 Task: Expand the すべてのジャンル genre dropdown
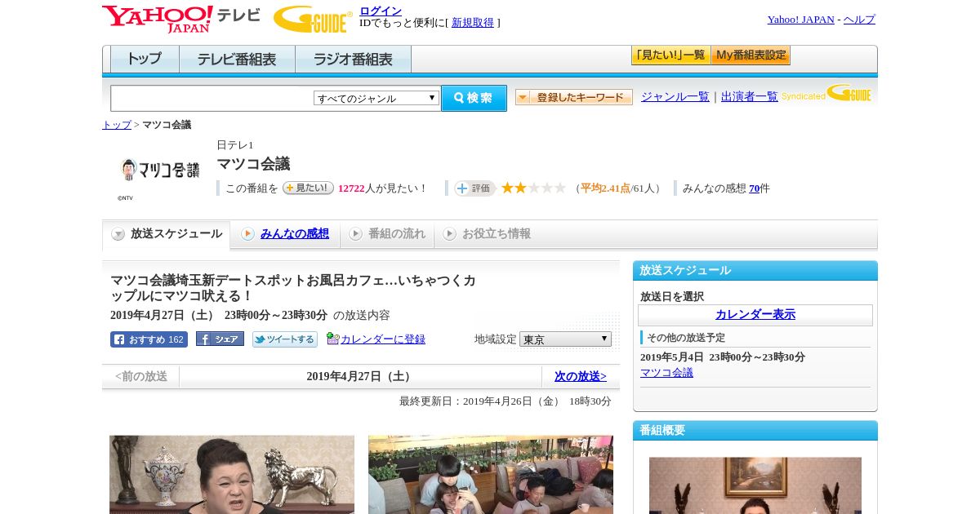[376, 98]
